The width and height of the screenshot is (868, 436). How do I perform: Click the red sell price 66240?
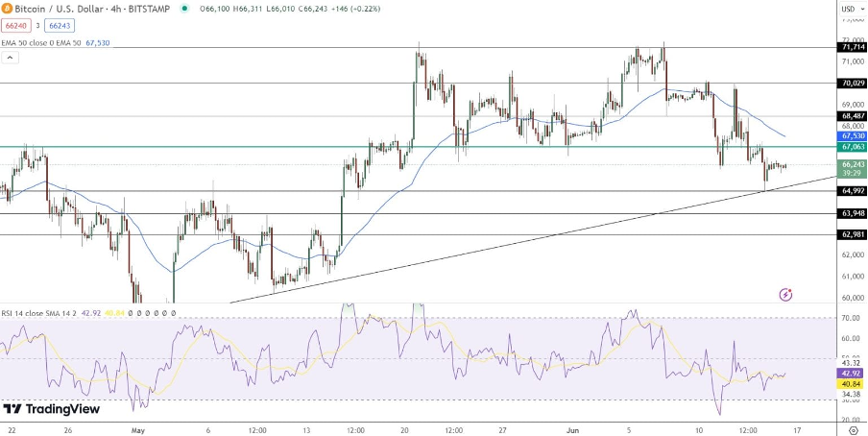point(16,27)
